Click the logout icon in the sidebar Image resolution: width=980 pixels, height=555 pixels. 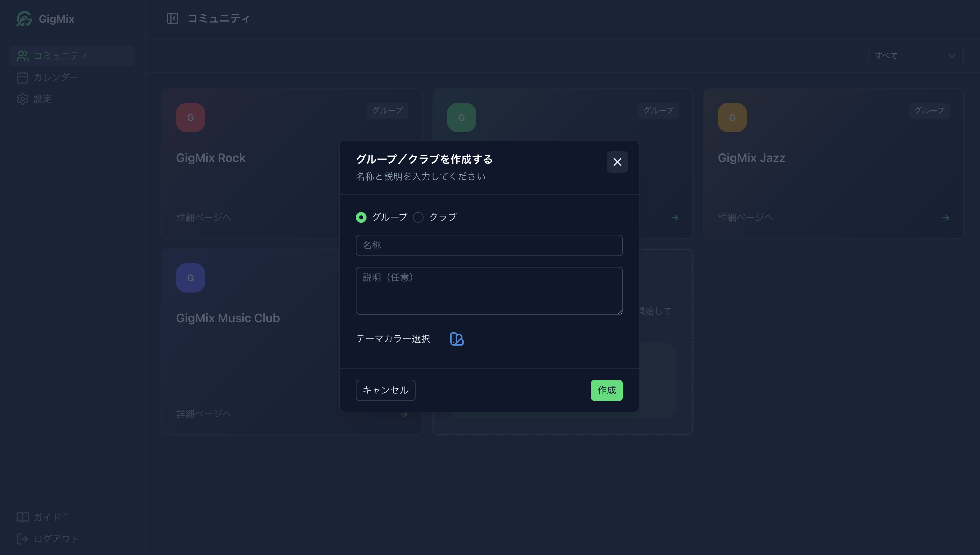pos(22,539)
